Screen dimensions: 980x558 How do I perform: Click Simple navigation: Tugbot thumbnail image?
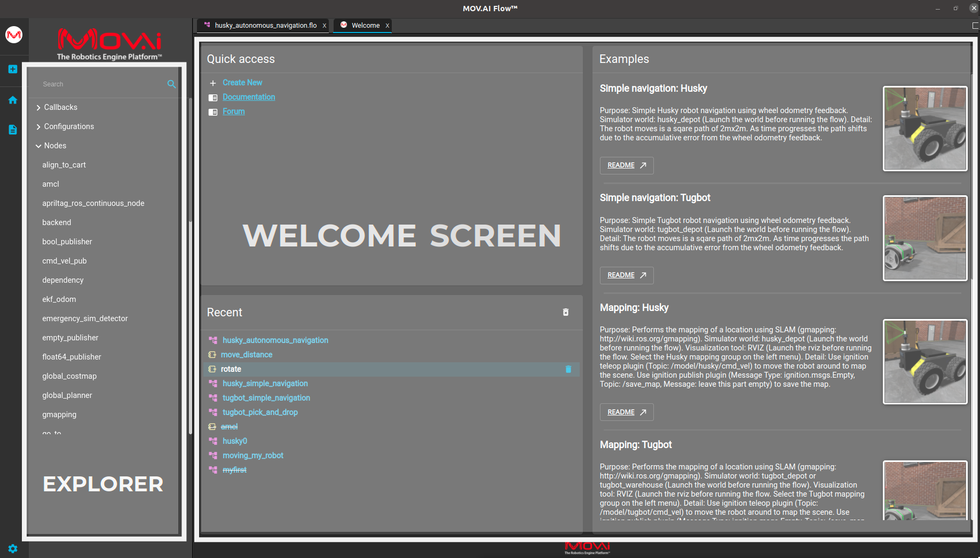click(925, 238)
